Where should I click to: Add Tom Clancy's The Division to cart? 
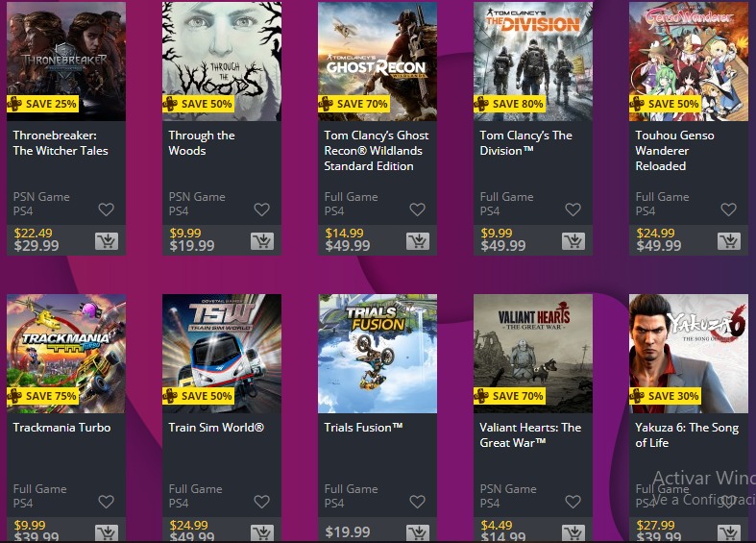point(573,241)
